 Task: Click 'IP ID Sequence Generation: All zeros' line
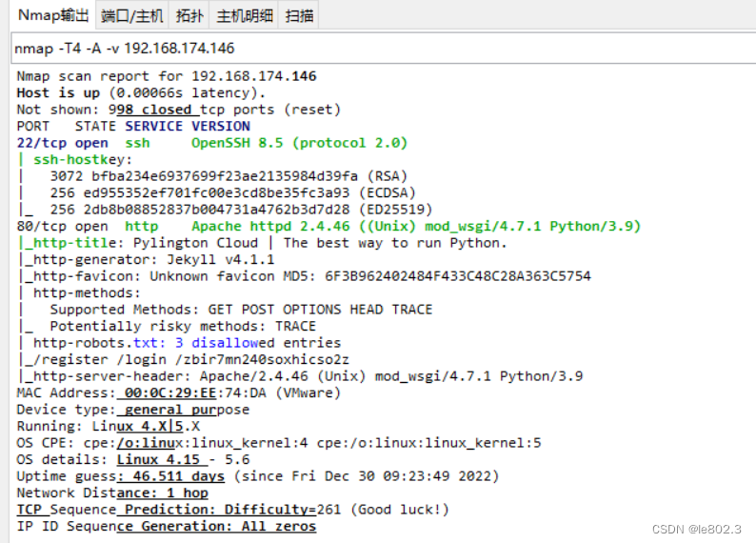point(167,526)
